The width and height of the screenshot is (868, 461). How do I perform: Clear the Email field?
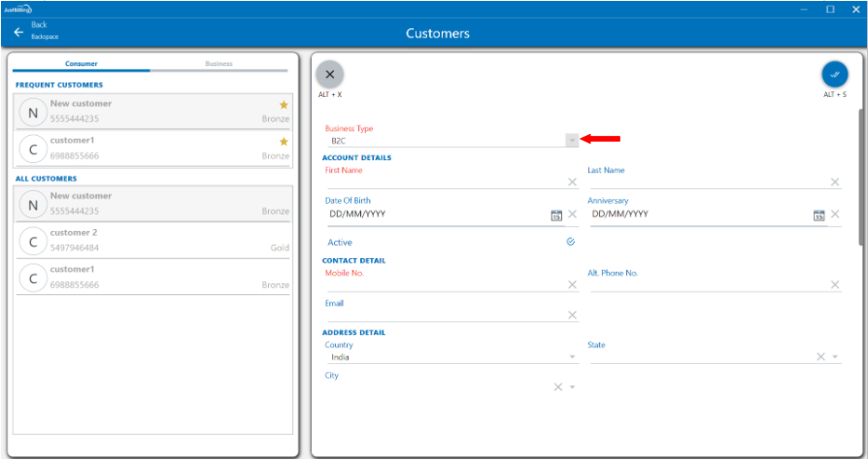(572, 314)
